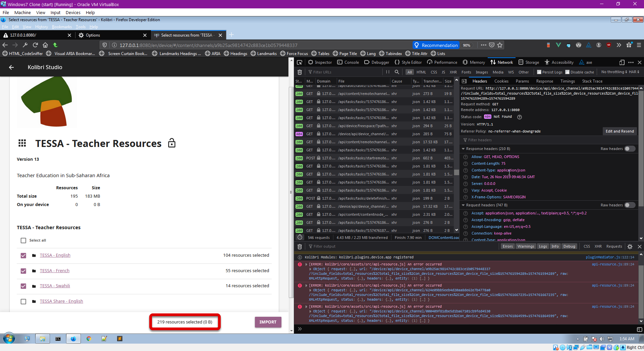Open Sublime Text from taskbar
The image size is (644, 351).
120,339
